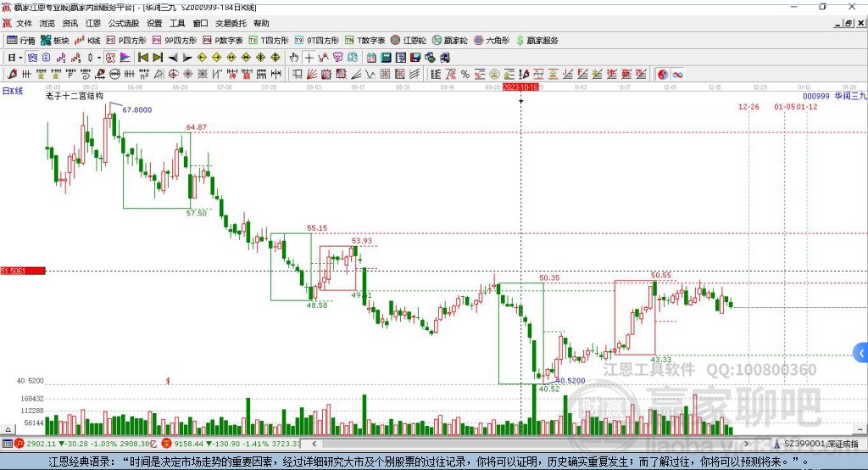Click the colored pennant flag icon

point(125,58)
